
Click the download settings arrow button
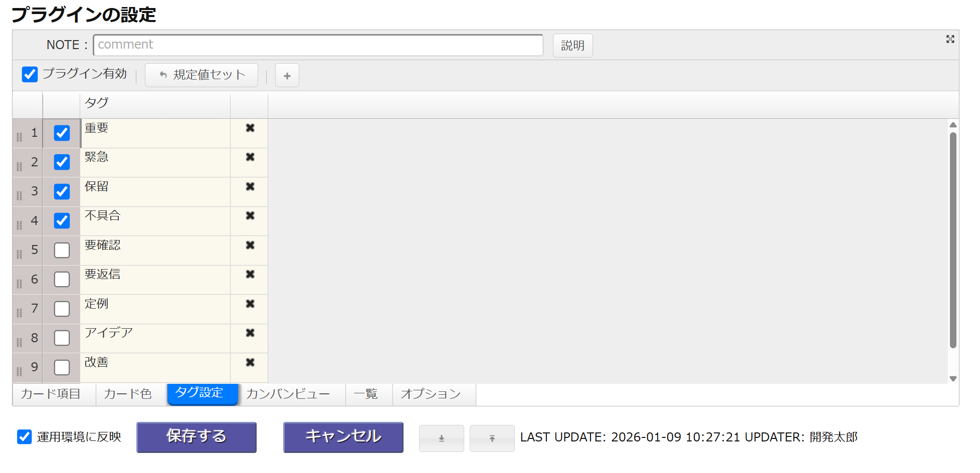(442, 438)
